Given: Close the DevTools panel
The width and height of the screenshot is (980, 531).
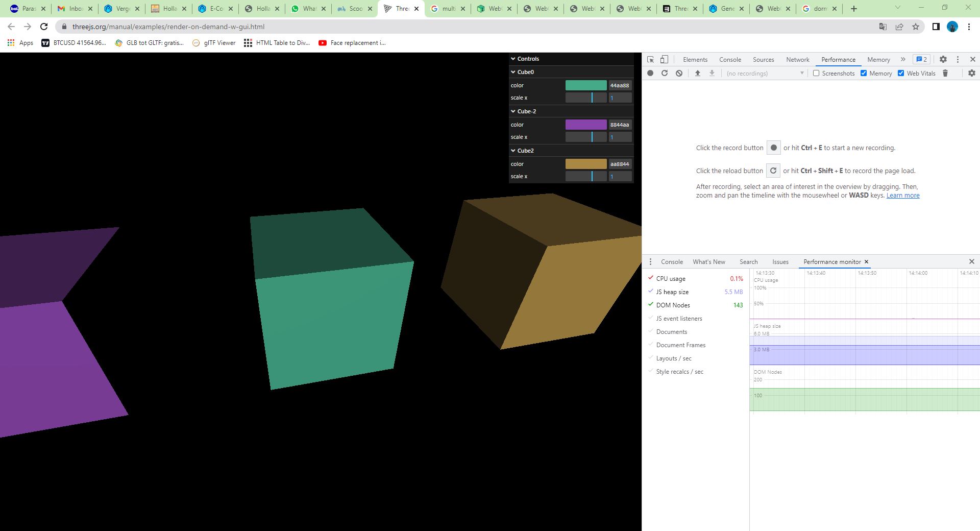Looking at the screenshot, I should tap(973, 60).
